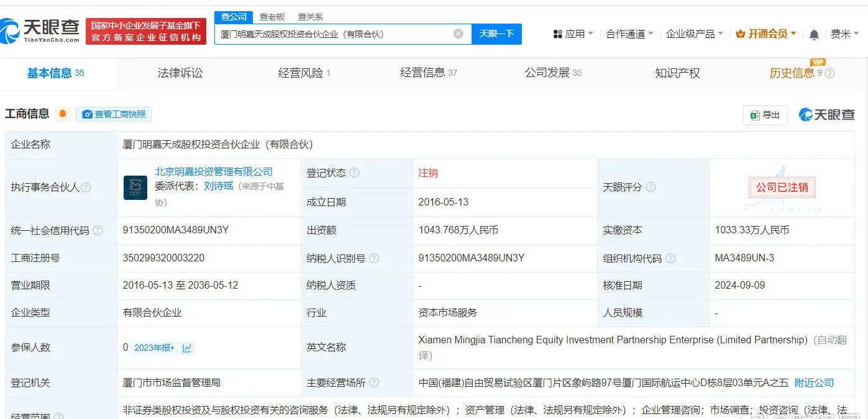
Task: Click the 统一社会信用代码 value 91350200MA3489UN3Y
Action: tap(176, 230)
